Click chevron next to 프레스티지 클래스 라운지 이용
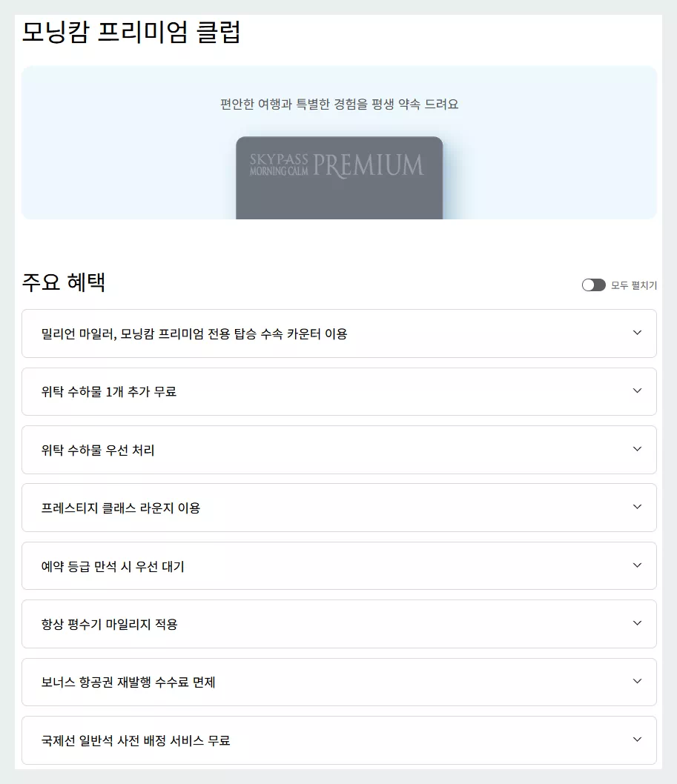This screenshot has width=677, height=784. (x=636, y=507)
